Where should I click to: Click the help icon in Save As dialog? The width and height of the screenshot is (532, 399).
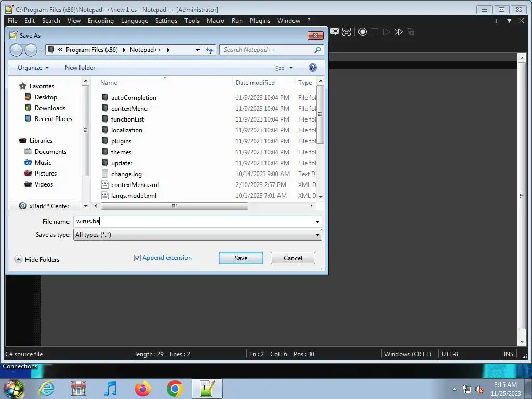point(312,68)
